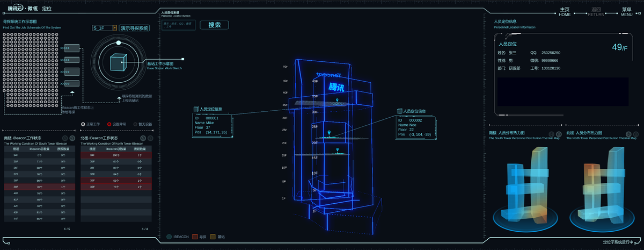The image size is (644, 250).
Task: Click the South Tower page indicator 4 / 5
Action: 67,229
